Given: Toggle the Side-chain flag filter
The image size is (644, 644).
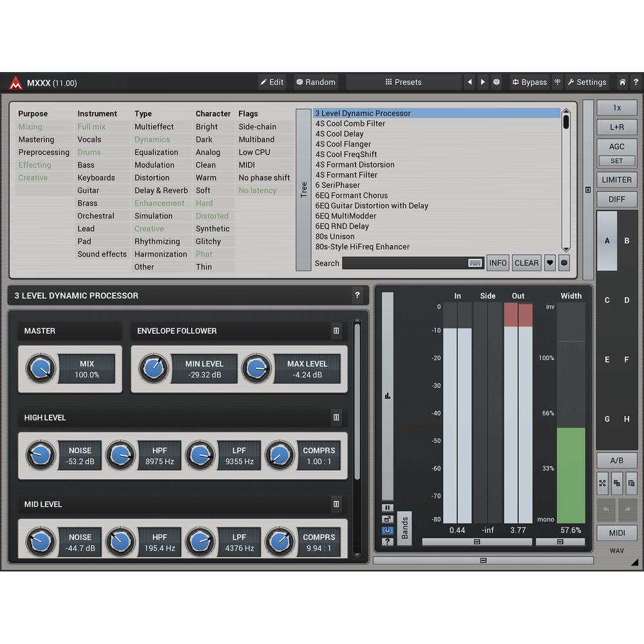Looking at the screenshot, I should tap(257, 127).
